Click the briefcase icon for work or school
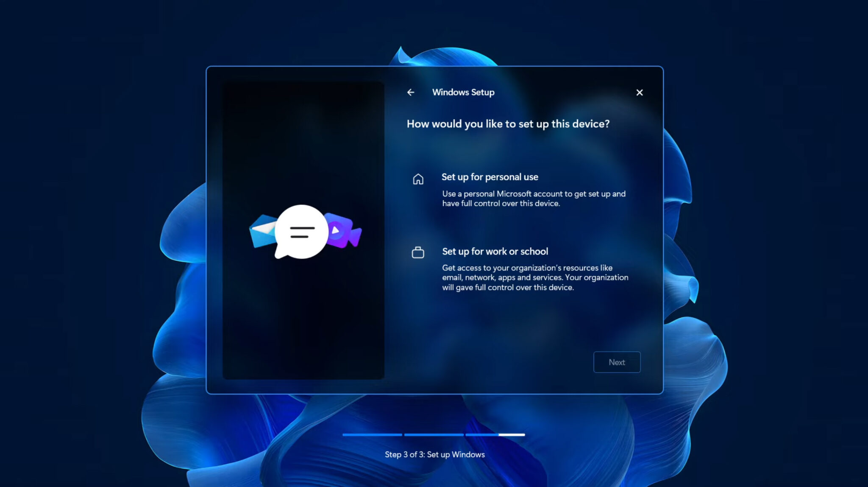Image resolution: width=868 pixels, height=487 pixels. [418, 252]
